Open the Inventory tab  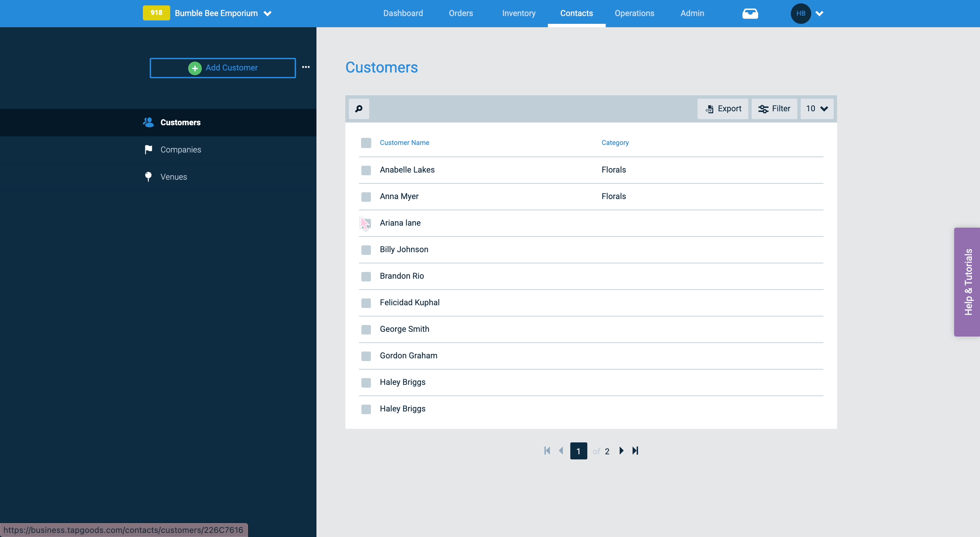tap(519, 13)
